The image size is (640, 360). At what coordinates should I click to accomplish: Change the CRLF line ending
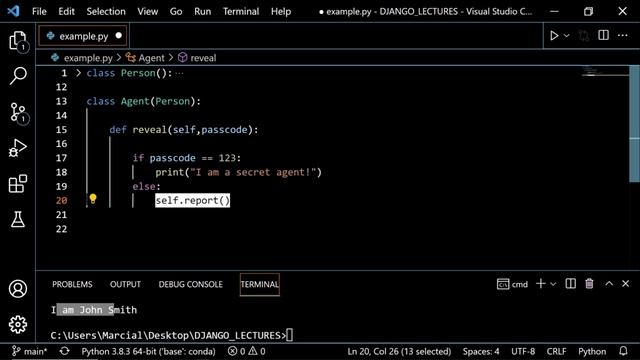point(556,351)
